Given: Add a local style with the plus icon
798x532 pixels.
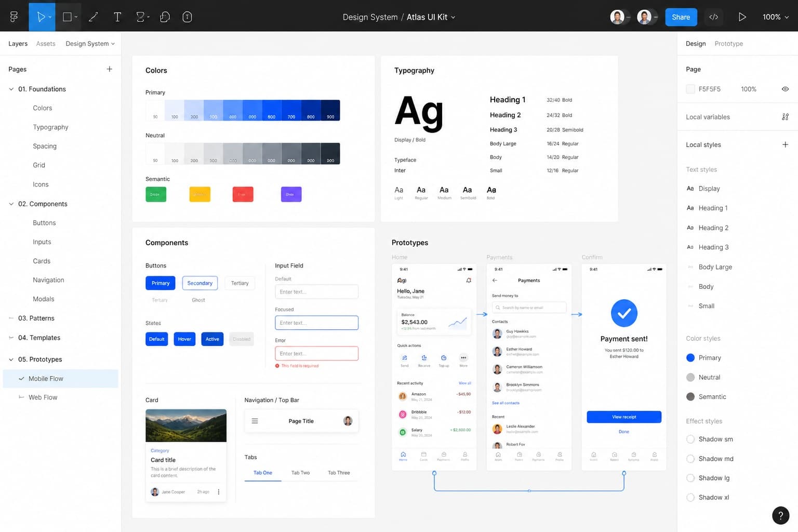Looking at the screenshot, I should tap(785, 144).
